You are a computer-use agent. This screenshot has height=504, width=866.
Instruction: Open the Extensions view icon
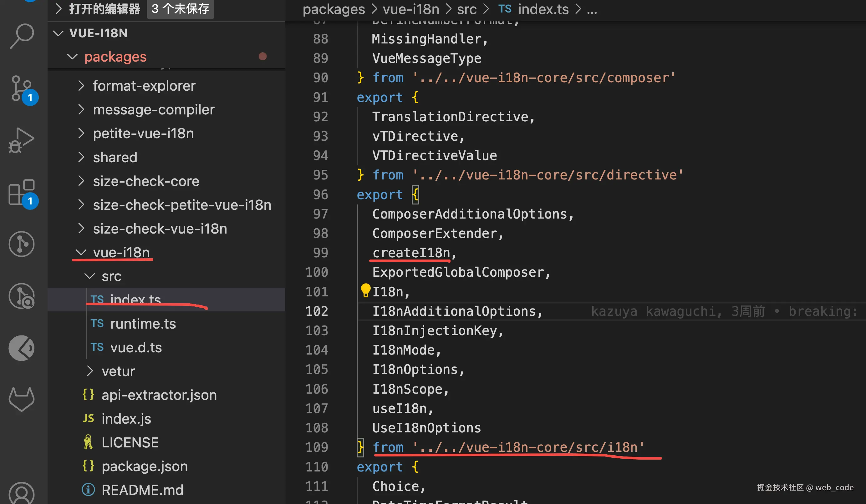[22, 193]
